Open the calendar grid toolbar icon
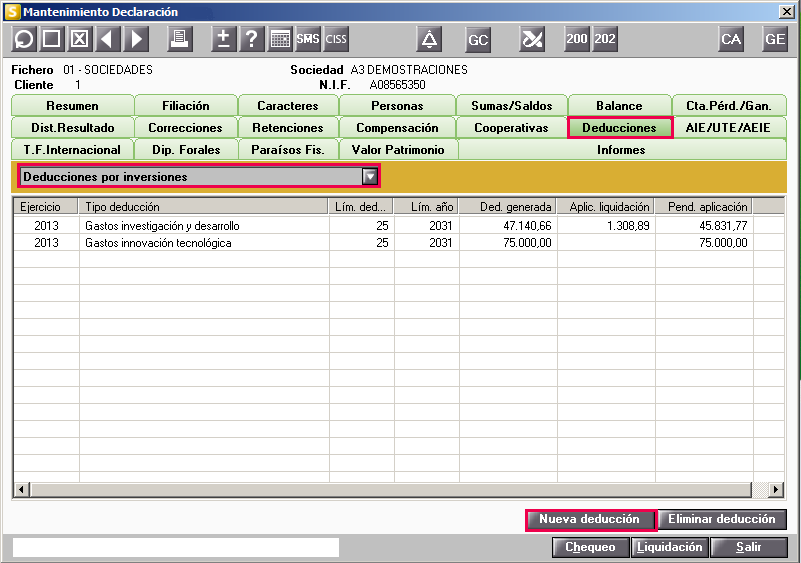 280,39
